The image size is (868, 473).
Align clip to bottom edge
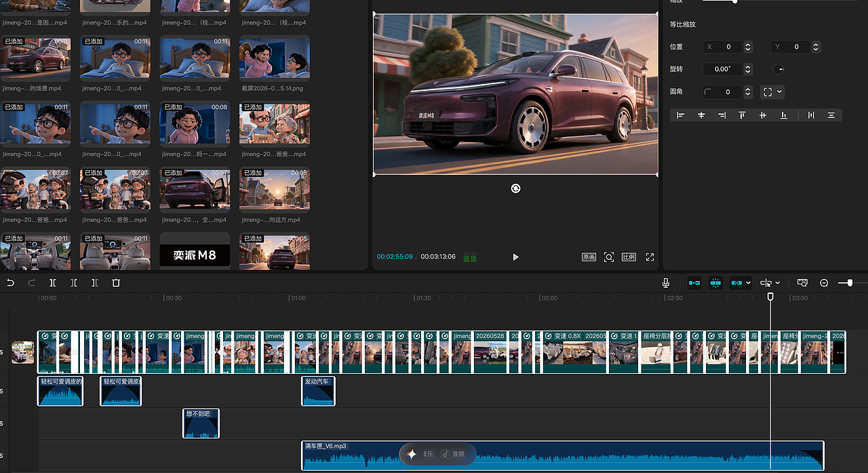(784, 115)
